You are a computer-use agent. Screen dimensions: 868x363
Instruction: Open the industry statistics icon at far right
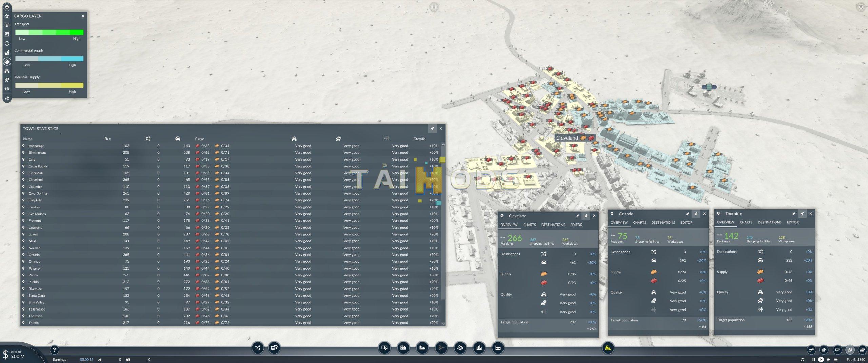[863, 350]
